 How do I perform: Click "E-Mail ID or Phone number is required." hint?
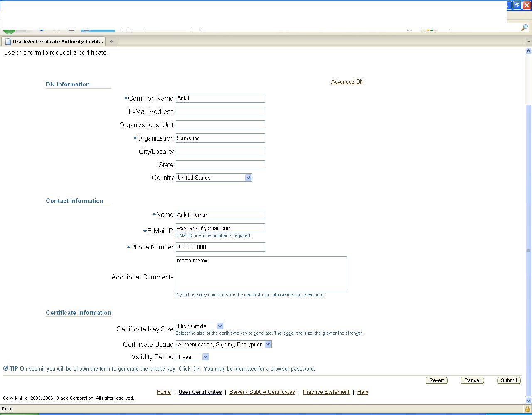click(x=213, y=235)
